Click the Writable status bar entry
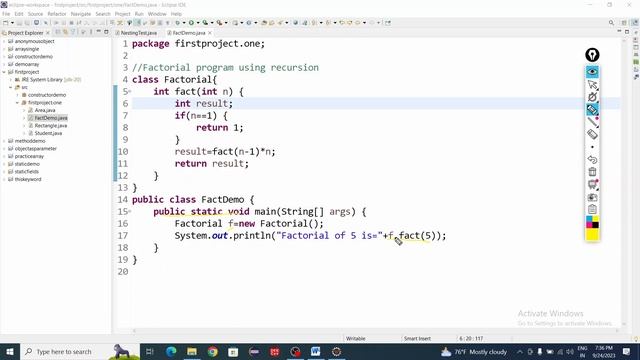Image resolution: width=640 pixels, height=360 pixels. (356, 338)
